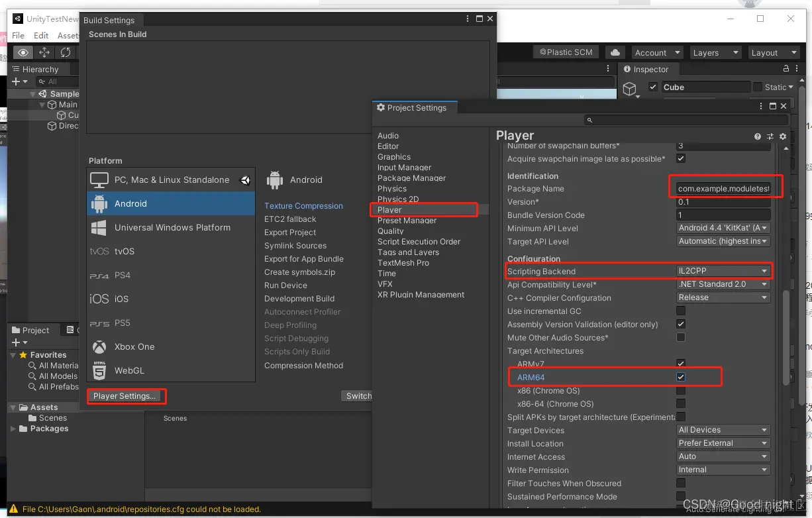Click the Plastic SCM button
Viewport: 812px width, 518px height.
tap(566, 52)
